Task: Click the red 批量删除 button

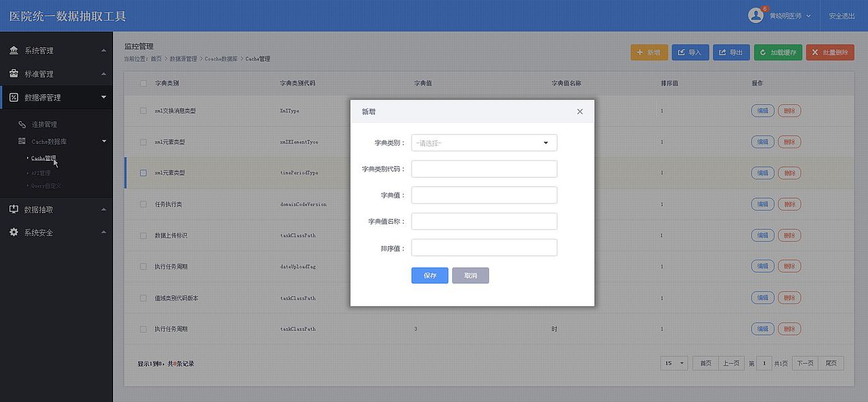Action: (830, 52)
